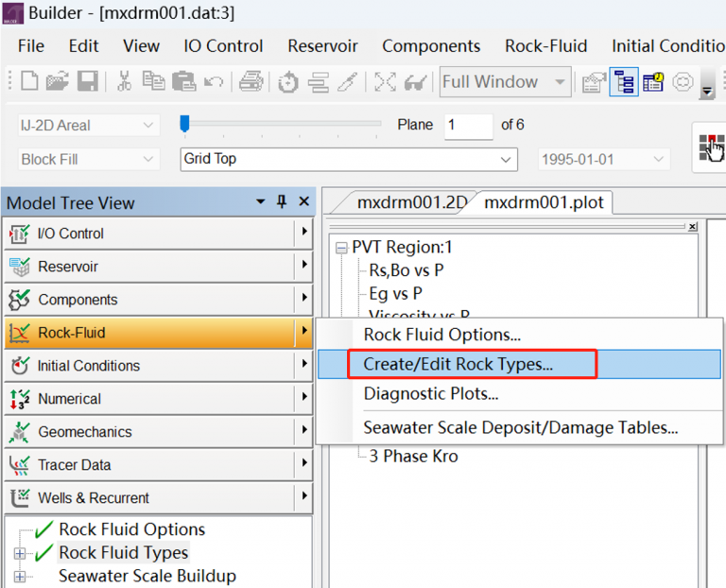
Task: Select Create/Edit Rock Types menu entry
Action: coord(458,364)
